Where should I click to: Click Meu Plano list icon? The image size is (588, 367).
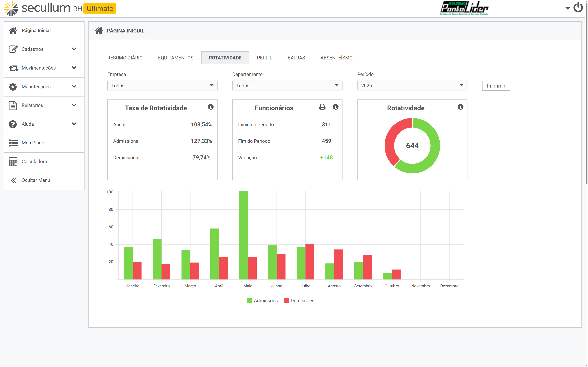point(13,143)
